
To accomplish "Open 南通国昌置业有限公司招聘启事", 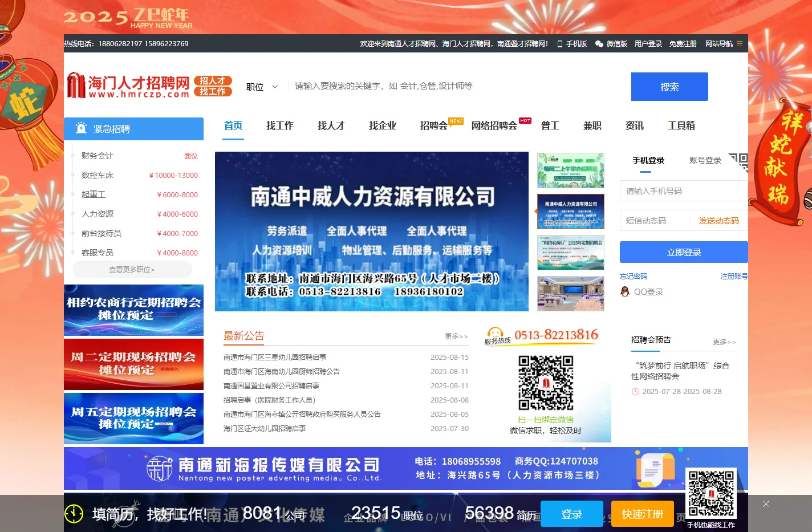I will tap(271, 385).
